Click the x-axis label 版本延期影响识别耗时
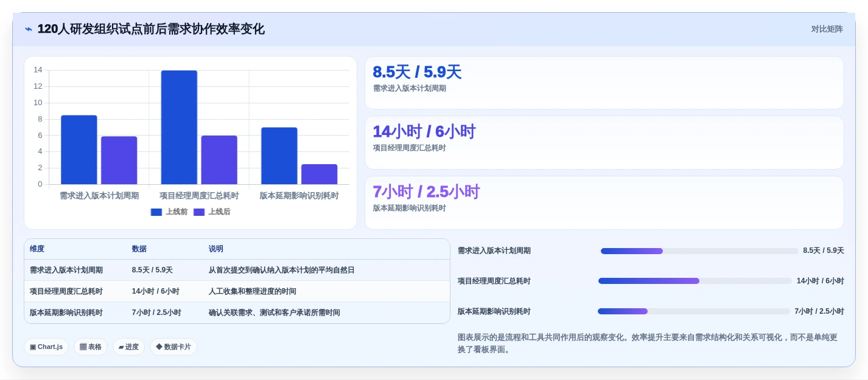The image size is (868, 380). (299, 196)
